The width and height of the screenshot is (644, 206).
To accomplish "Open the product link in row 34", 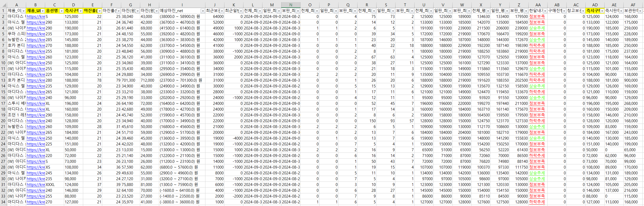I will (36, 202).
